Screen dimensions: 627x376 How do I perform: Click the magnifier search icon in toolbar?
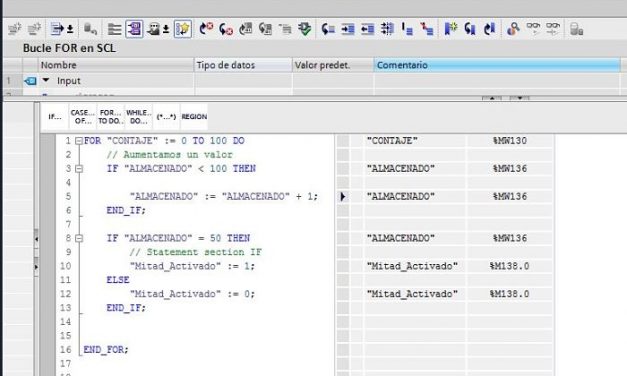coord(513,29)
